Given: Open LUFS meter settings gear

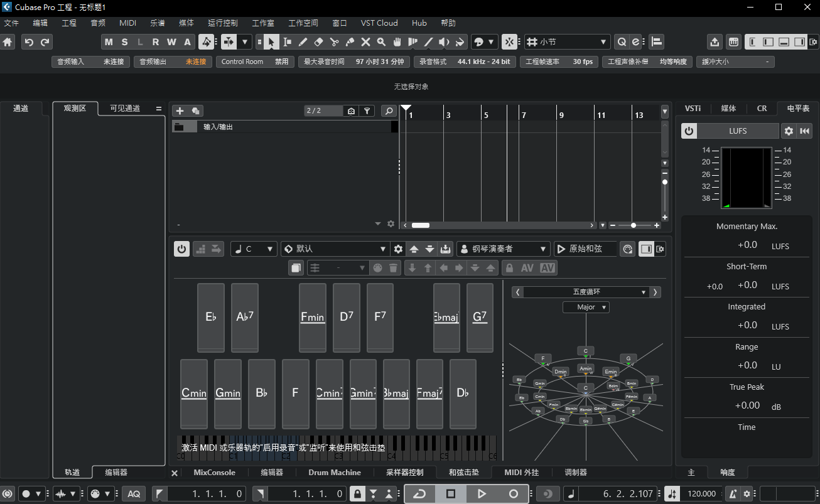Looking at the screenshot, I should (x=789, y=131).
